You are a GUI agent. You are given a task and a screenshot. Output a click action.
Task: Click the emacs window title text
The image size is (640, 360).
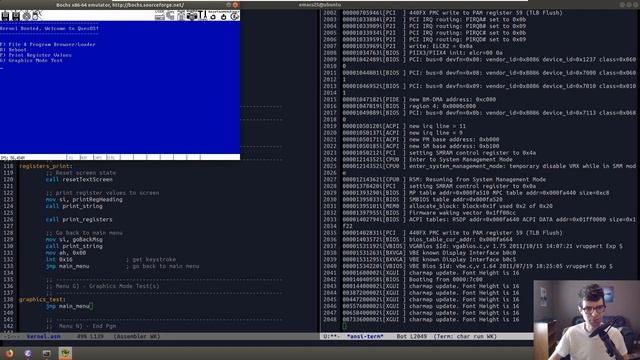click(320, 5)
